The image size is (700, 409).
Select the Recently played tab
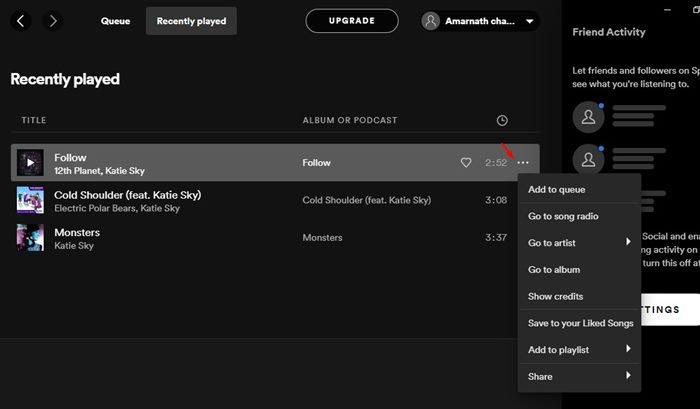(191, 21)
